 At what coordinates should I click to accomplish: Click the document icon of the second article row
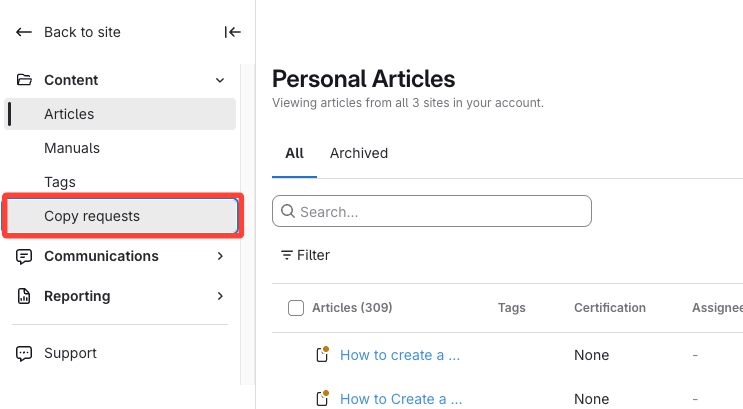click(322, 398)
